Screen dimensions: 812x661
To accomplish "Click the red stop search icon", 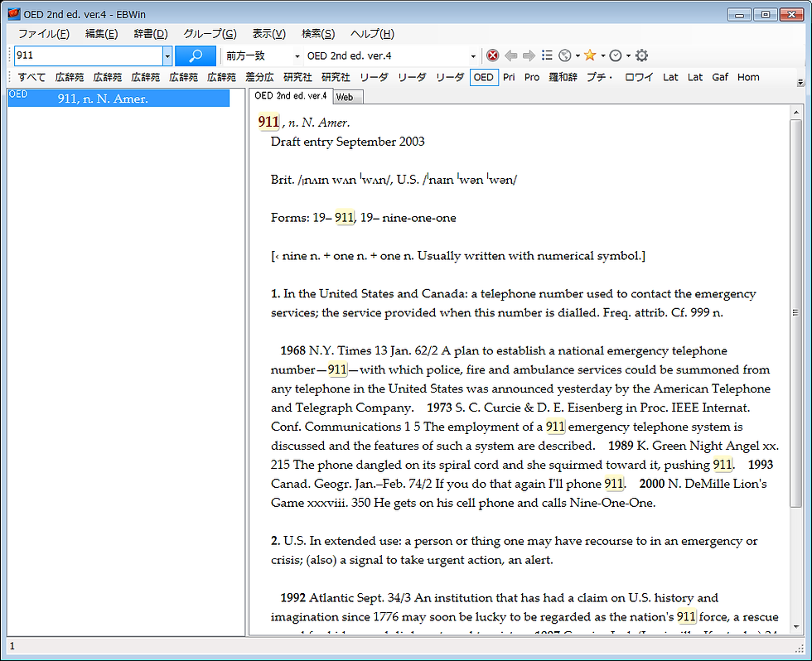I will [492, 55].
